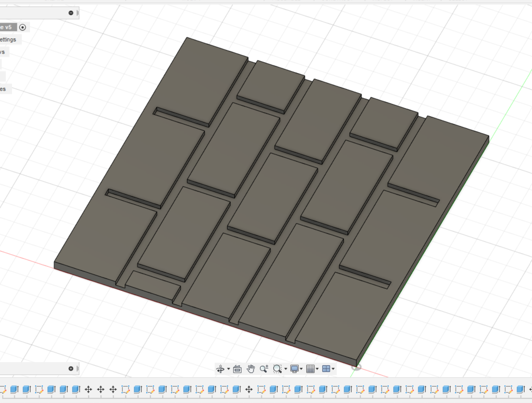Screen dimensions: 532x403
Task: Open the Grid and Snaps dropdown arrow
Action: click(x=317, y=369)
